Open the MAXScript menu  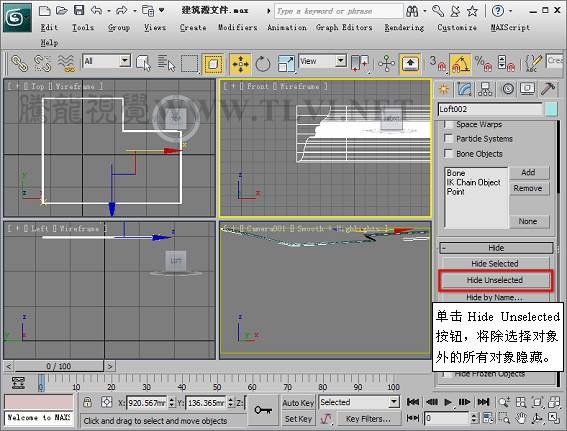(x=510, y=27)
